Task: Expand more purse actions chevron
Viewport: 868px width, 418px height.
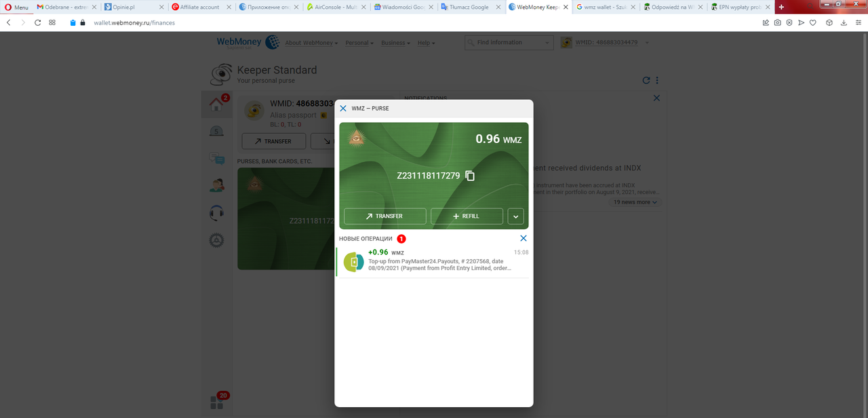Action: tap(515, 216)
